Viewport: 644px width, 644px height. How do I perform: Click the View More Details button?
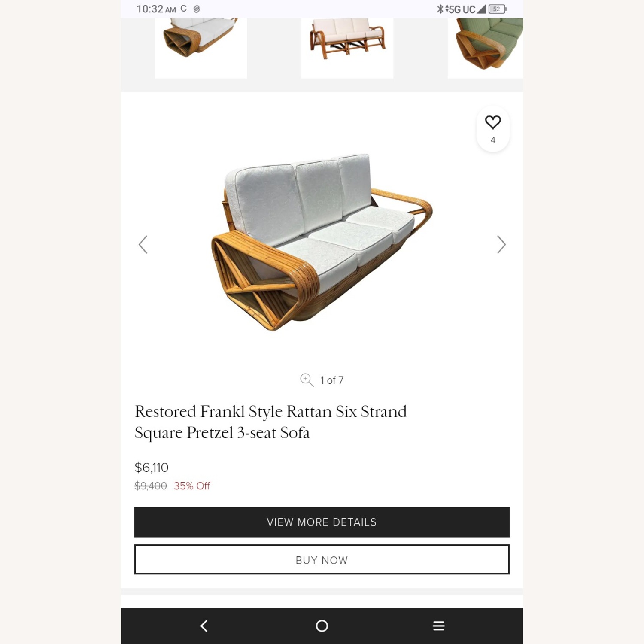[322, 522]
